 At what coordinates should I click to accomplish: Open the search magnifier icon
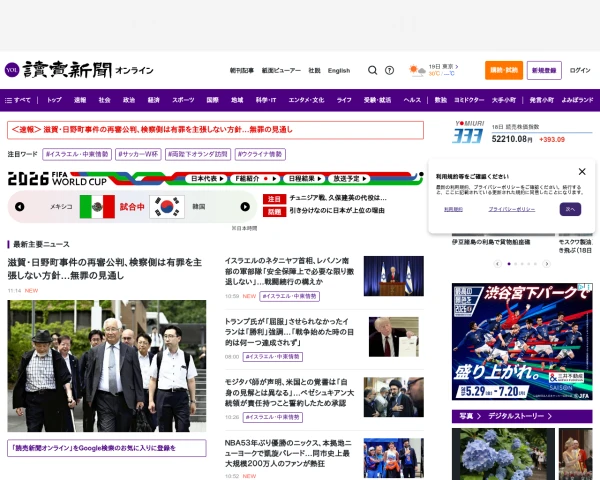coord(372,70)
